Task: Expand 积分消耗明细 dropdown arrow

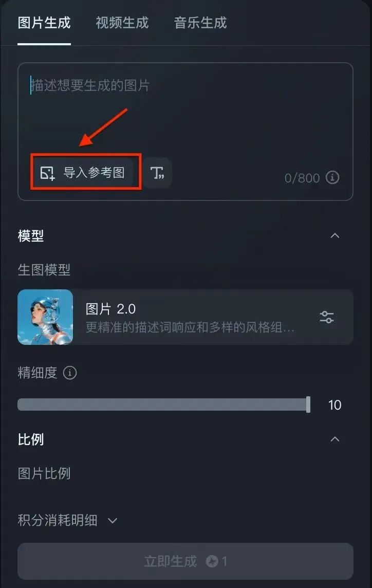Action: tap(113, 521)
